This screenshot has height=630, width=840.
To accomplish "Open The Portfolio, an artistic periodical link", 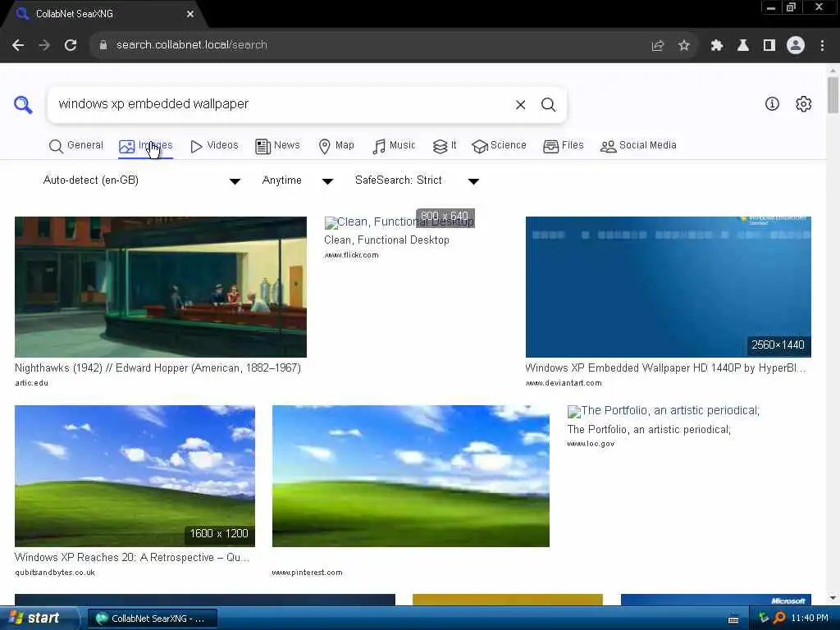I will [x=649, y=430].
